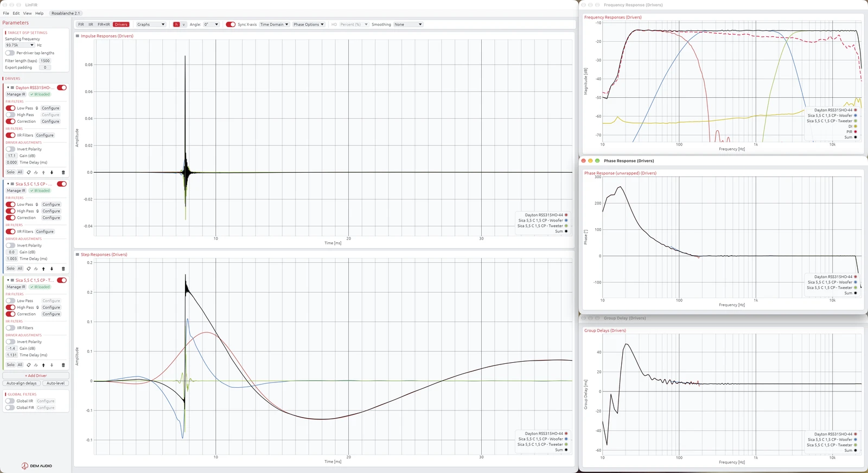Viewport: 868px width, 473px height.
Task: Click the Sica Tweeter Time Delay field
Action: (x=12, y=355)
